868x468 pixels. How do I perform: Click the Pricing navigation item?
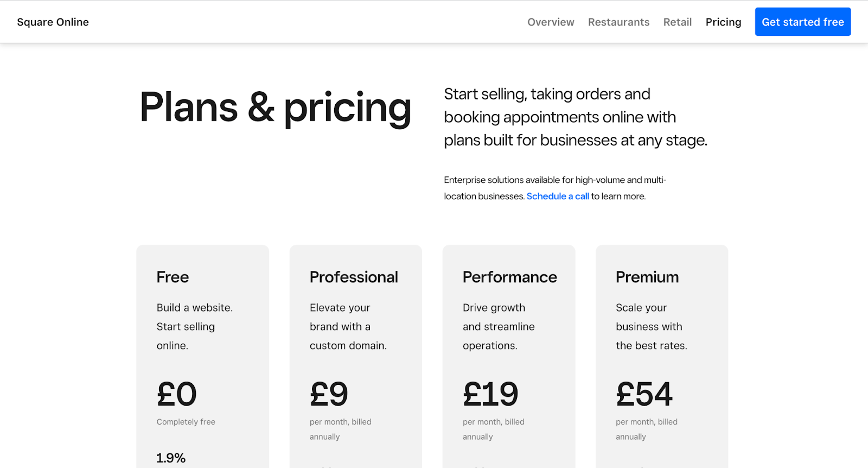[723, 22]
